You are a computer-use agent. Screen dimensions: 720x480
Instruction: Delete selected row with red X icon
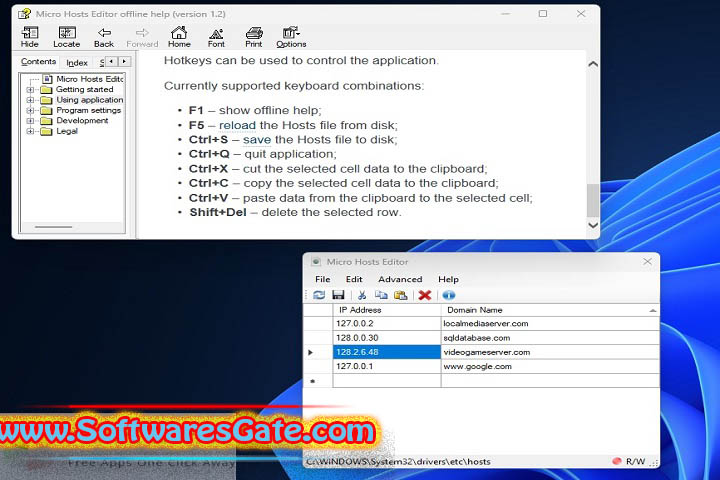[425, 295]
